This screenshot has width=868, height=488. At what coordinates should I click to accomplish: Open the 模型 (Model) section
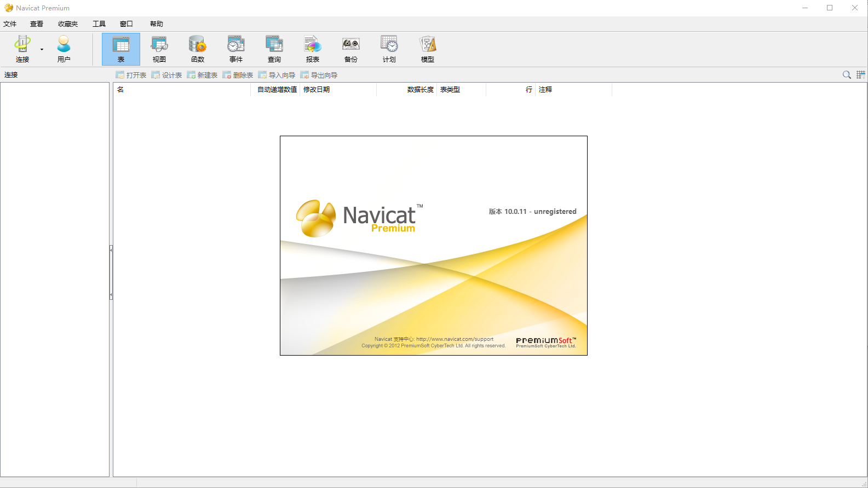[428, 49]
